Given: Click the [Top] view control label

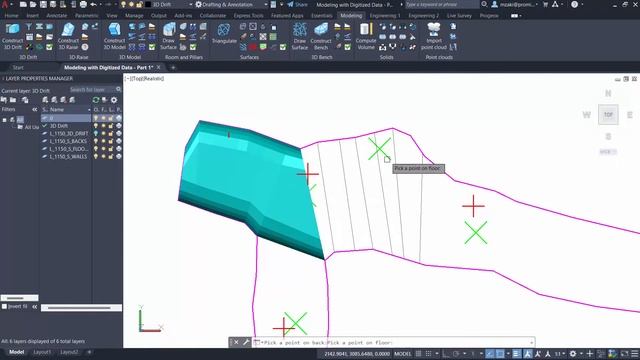Looking at the screenshot, I should [137, 78].
